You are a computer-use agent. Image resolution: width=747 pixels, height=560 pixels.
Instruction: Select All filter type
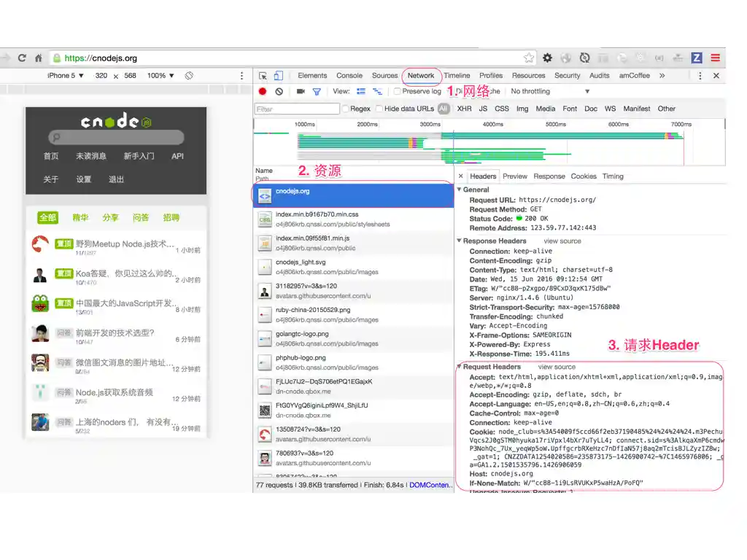pos(443,109)
